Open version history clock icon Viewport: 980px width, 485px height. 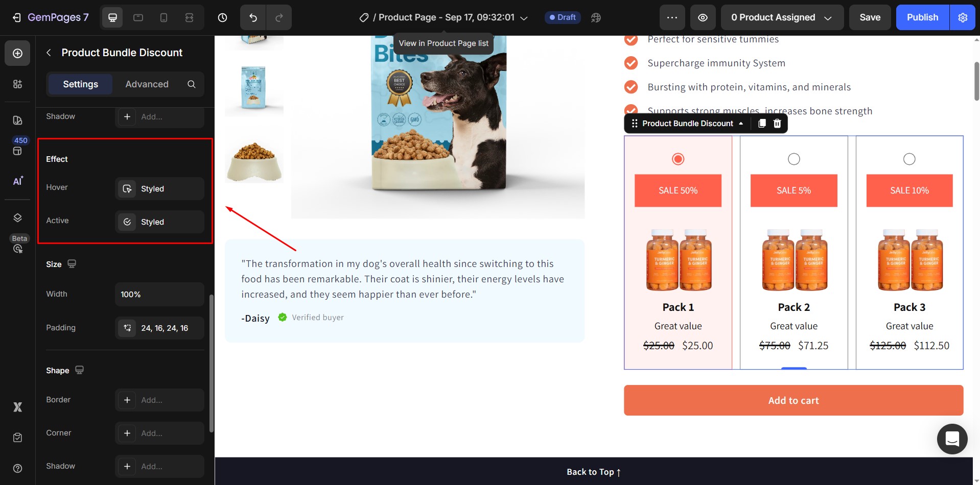click(222, 18)
